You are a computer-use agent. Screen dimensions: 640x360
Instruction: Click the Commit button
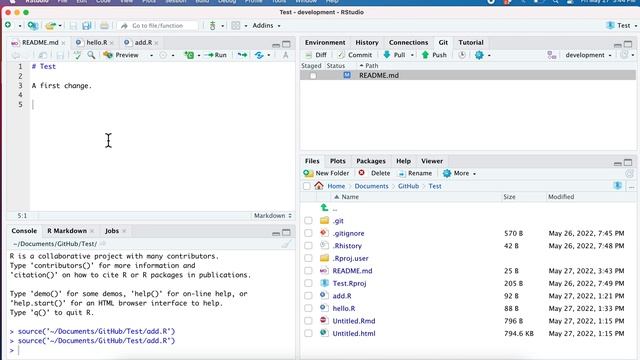(x=355, y=55)
